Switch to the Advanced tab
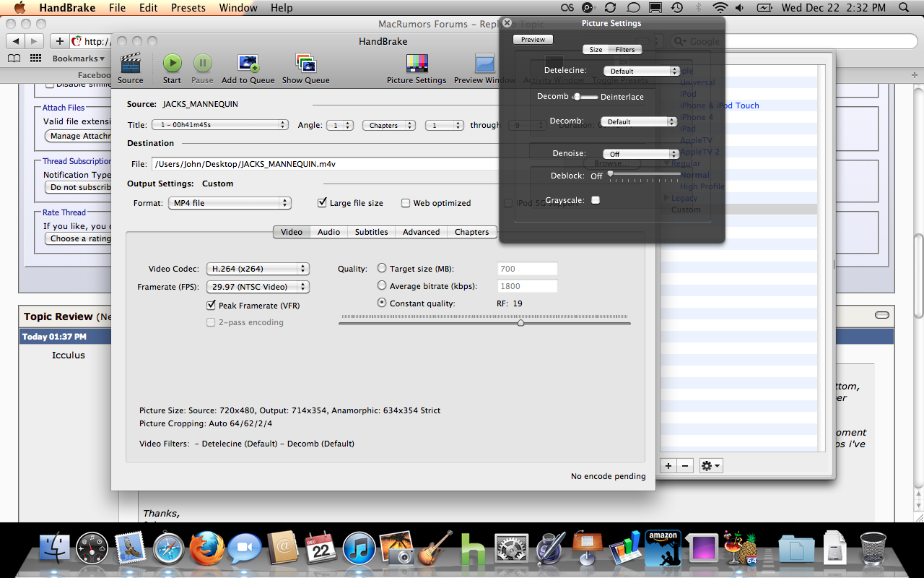Screen dimensions: 924x578 pyautogui.click(x=421, y=232)
